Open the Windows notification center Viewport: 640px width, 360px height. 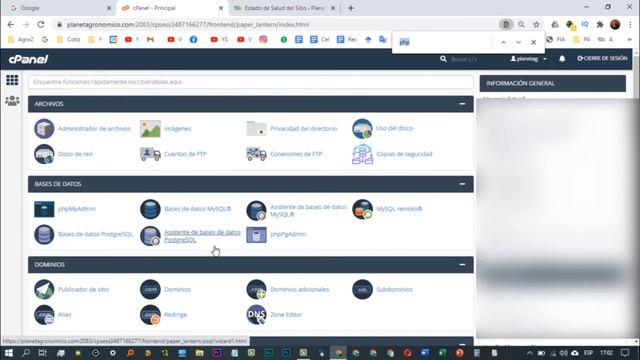point(625,353)
